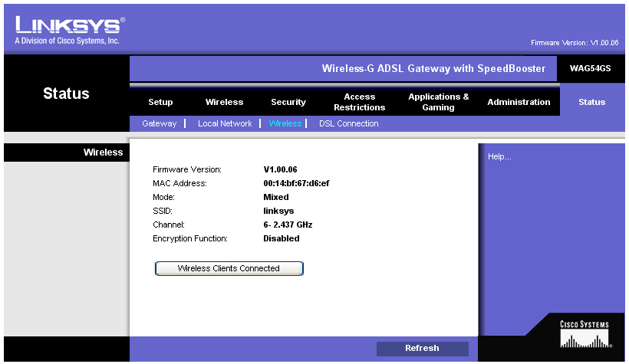Switch to the Security tab
Viewport: 629px width, 364px height.
pos(288,102)
